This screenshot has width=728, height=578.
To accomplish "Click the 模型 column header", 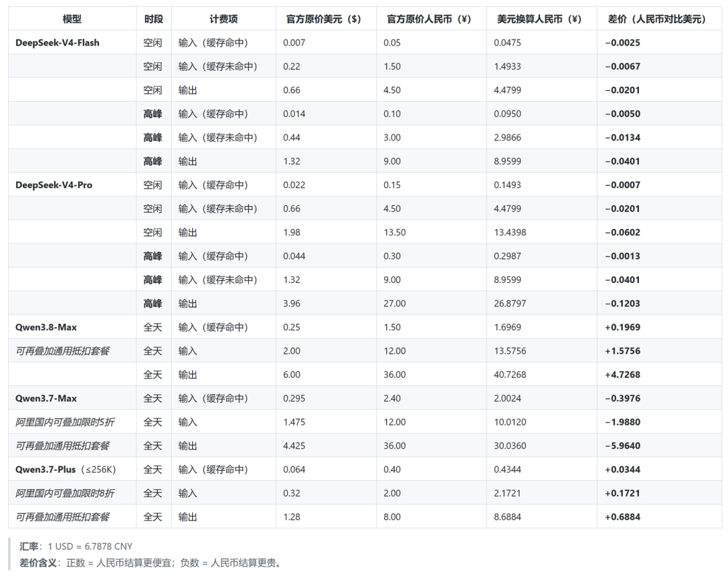I will click(x=72, y=19).
